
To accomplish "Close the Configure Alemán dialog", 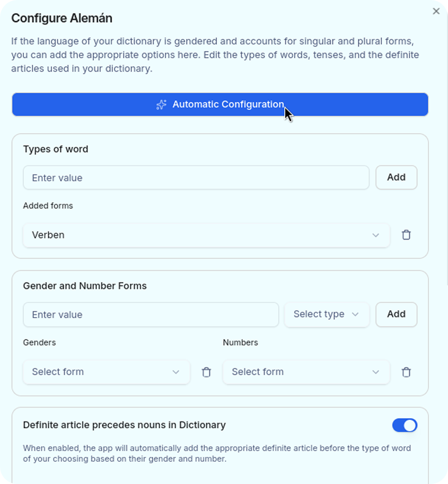I will tap(436, 11).
